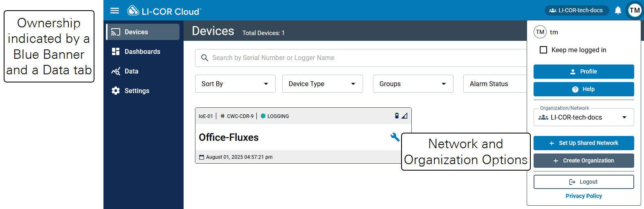Enable Keep me logged in checkbox
644x209 pixels.
(x=543, y=50)
